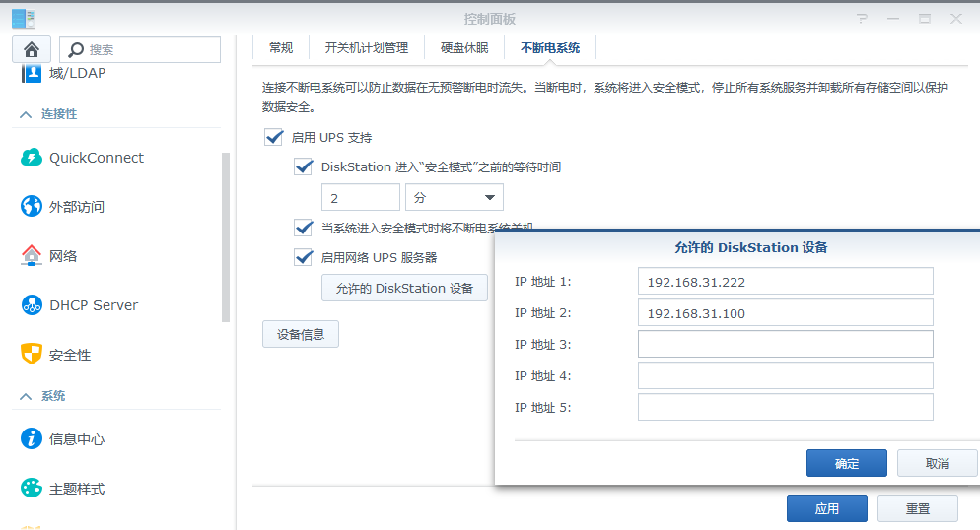Viewport: 980px width, 530px height.
Task: Select the QuickConnect label in sidebar
Action: (97, 158)
